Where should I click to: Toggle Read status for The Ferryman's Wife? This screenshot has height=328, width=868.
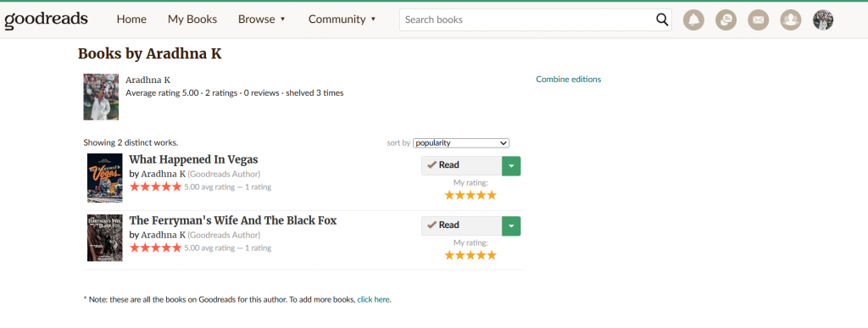coord(462,225)
